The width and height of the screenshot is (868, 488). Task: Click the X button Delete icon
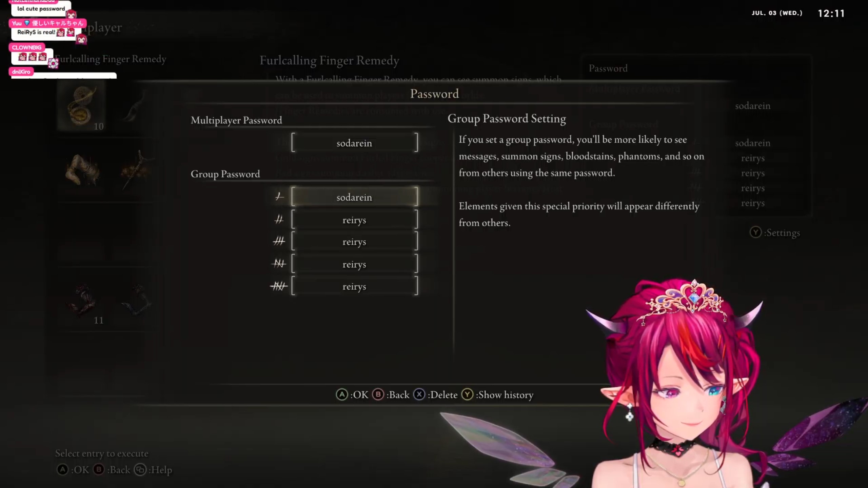coord(419,394)
